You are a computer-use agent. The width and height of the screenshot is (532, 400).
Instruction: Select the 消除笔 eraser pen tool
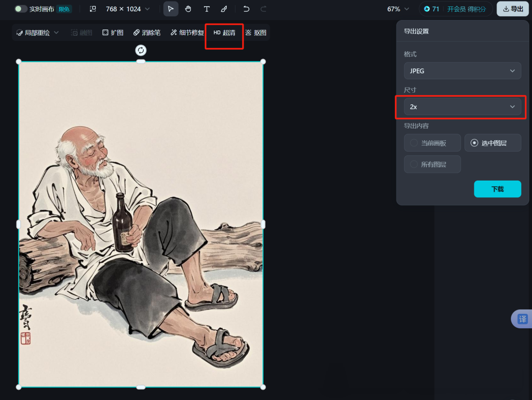(x=147, y=32)
